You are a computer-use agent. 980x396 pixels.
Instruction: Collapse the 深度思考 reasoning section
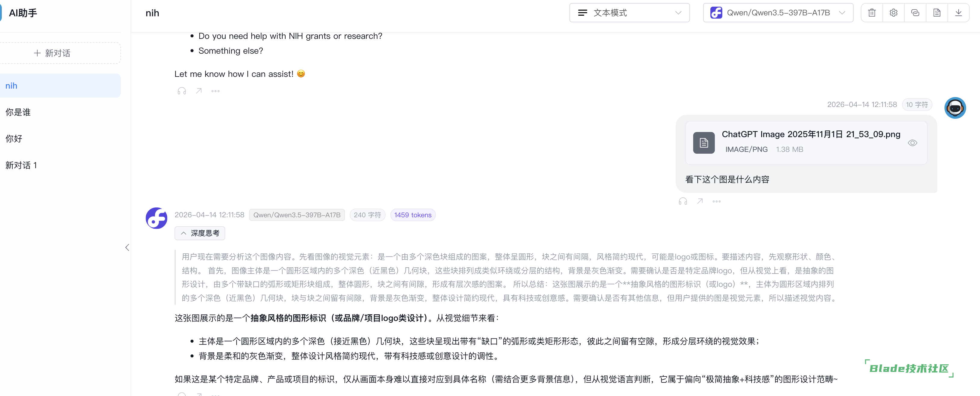click(x=199, y=233)
